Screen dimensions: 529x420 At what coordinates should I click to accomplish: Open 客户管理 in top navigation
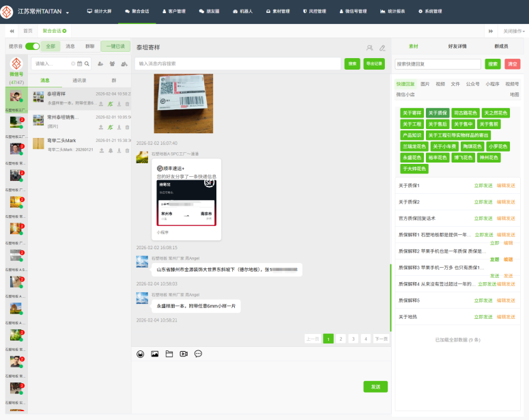[x=174, y=12]
